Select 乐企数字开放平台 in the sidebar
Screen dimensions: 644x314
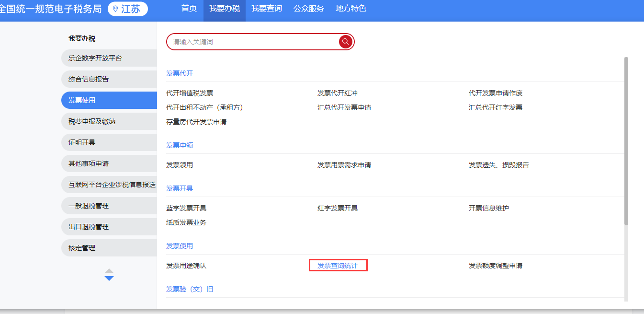pos(95,58)
